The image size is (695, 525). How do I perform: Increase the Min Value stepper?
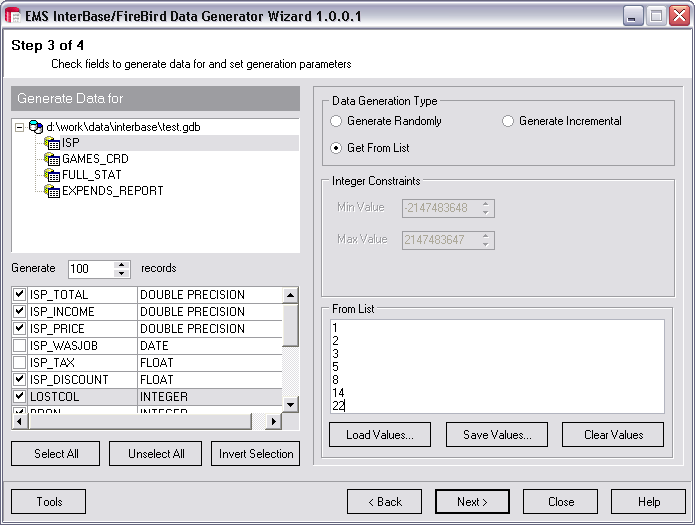pyautogui.click(x=486, y=204)
